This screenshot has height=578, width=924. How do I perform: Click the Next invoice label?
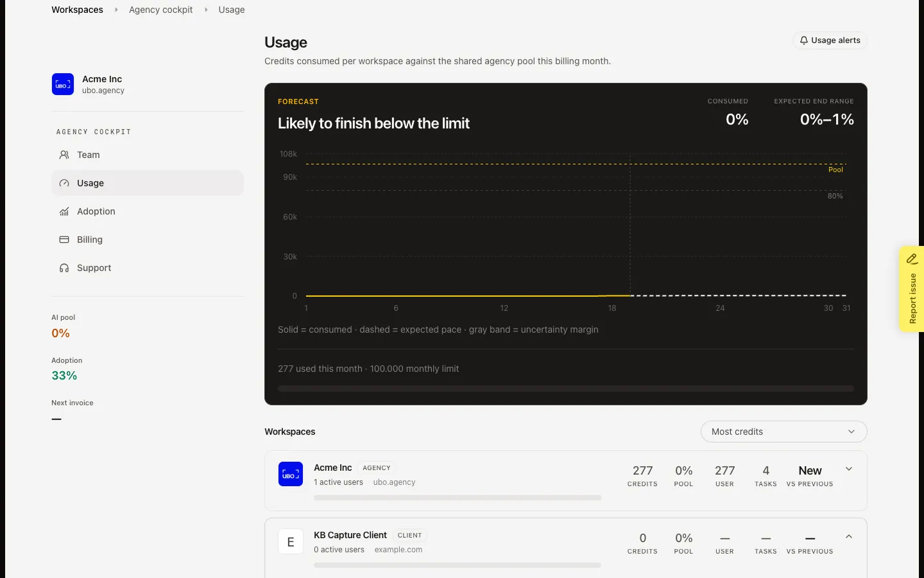tap(73, 403)
